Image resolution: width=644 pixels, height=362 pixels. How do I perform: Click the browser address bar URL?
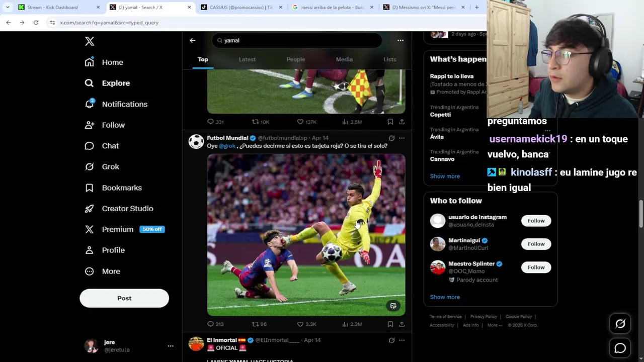point(109,23)
